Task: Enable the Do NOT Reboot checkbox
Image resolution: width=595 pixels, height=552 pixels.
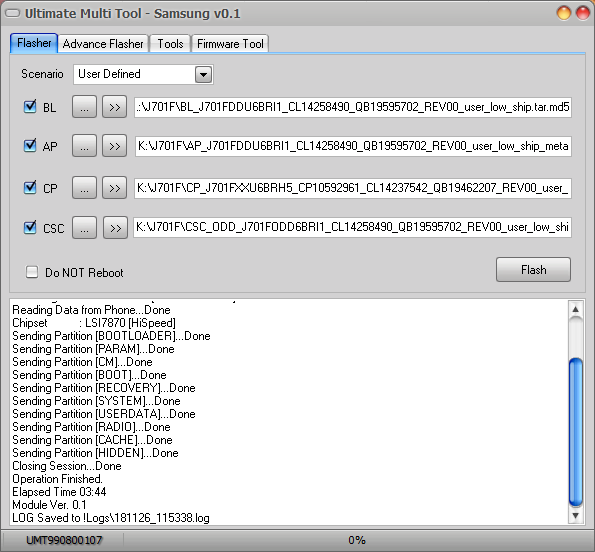Action: (x=32, y=272)
